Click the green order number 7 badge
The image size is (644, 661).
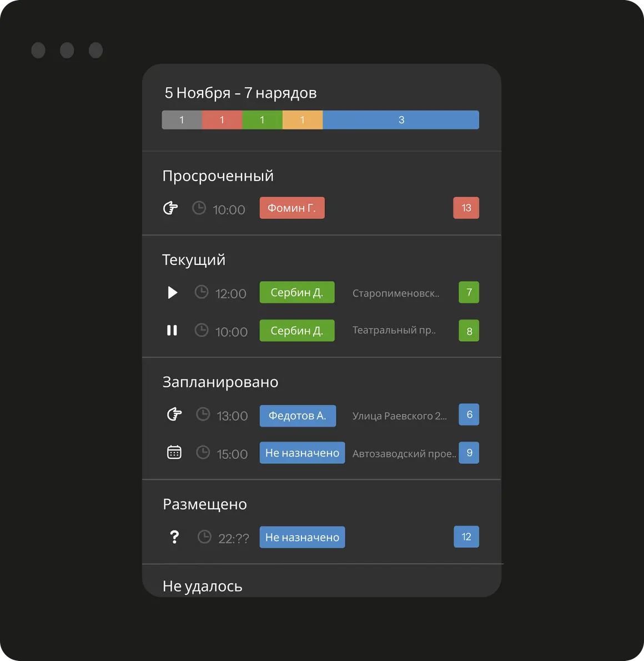point(469,292)
